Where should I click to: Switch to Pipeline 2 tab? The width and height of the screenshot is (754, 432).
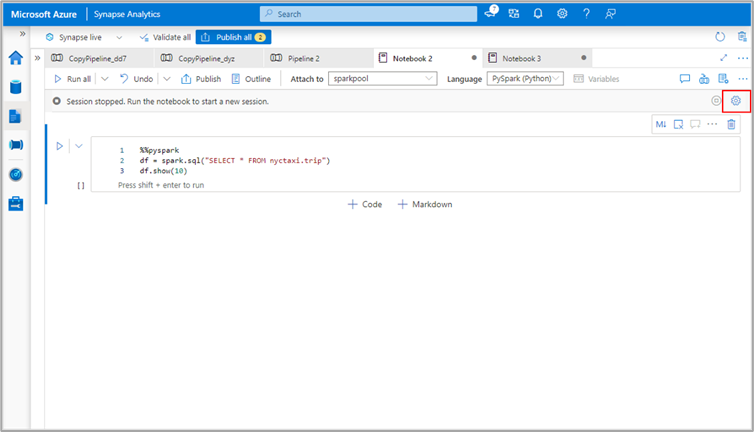[x=319, y=58]
